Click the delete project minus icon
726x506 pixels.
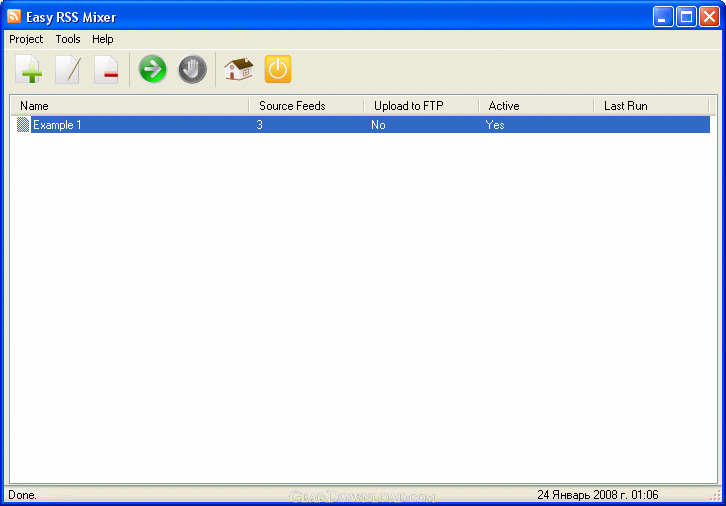click(x=106, y=69)
